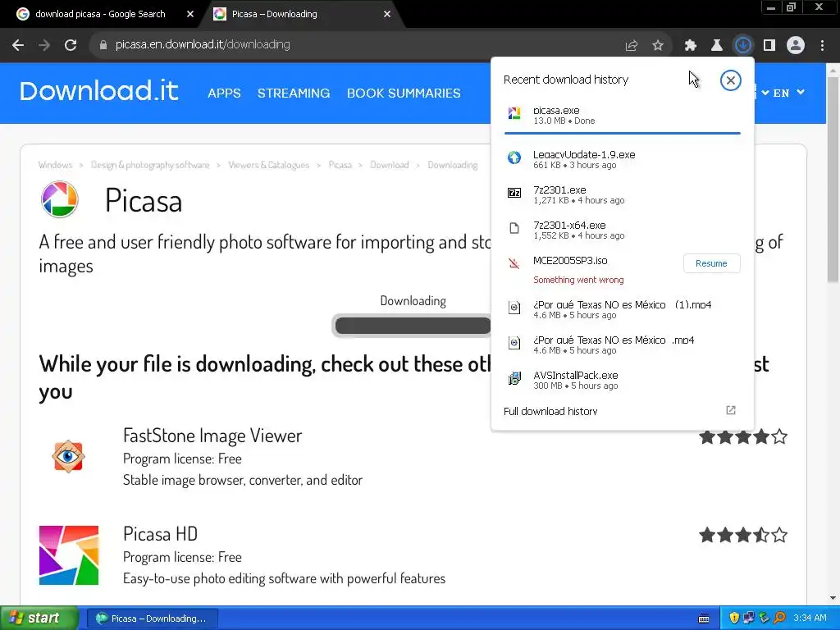Close the Recent download history popup
Screen dimensions: 840x630
tap(730, 80)
